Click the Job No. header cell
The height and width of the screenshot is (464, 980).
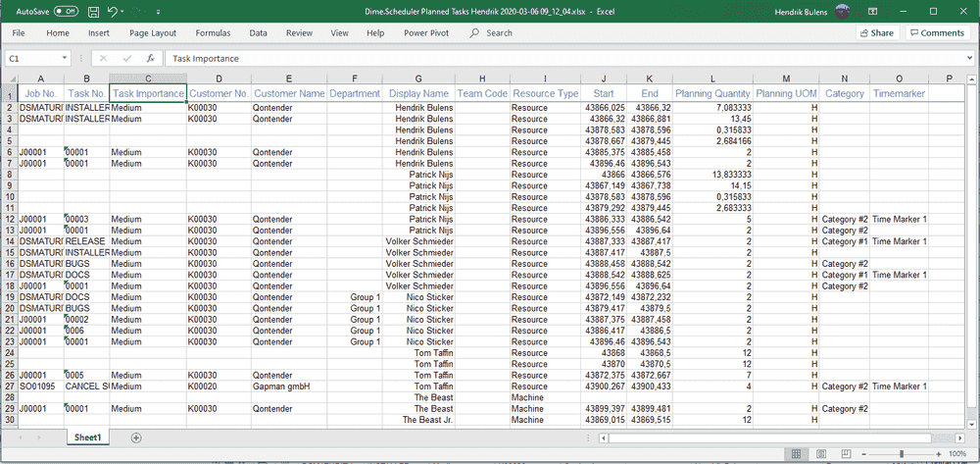coord(40,93)
